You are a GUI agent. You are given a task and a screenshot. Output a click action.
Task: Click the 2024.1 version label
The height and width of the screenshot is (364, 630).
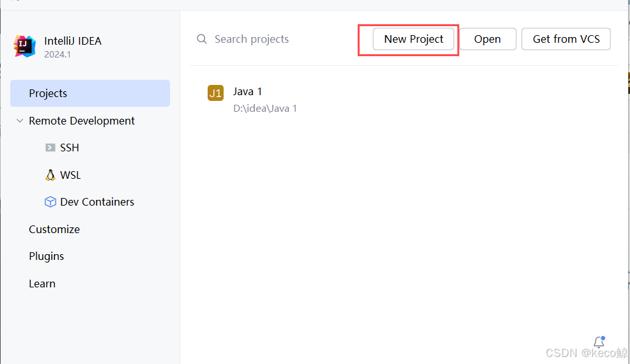[x=58, y=55]
